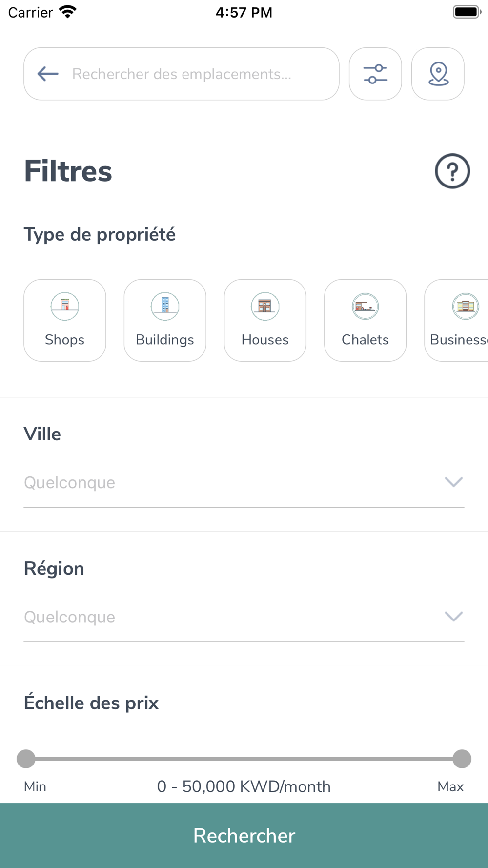Screen dimensions: 488x868
Task: Expand the Ville dropdown chevron
Action: click(453, 482)
